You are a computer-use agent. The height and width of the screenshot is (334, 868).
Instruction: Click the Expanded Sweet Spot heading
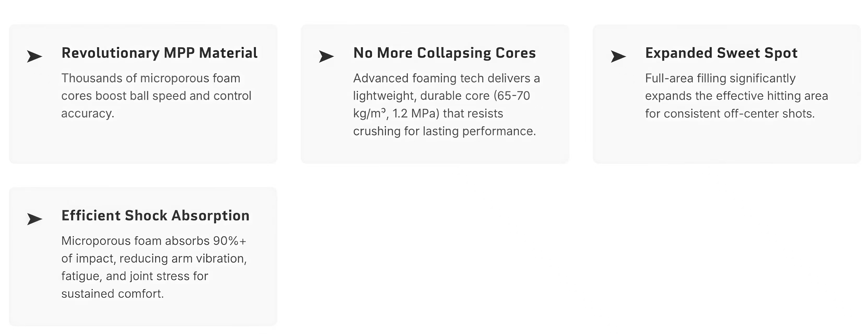[x=721, y=53]
